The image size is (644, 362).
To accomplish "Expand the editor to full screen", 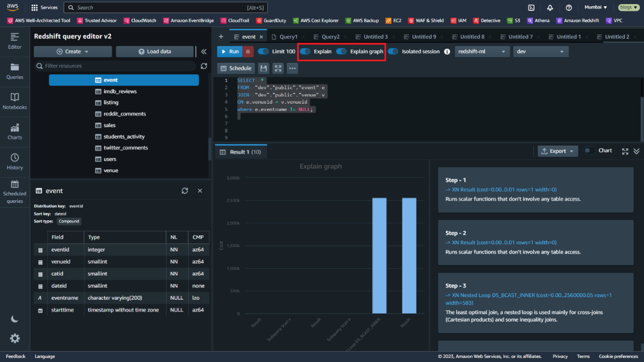I will click(278, 68).
